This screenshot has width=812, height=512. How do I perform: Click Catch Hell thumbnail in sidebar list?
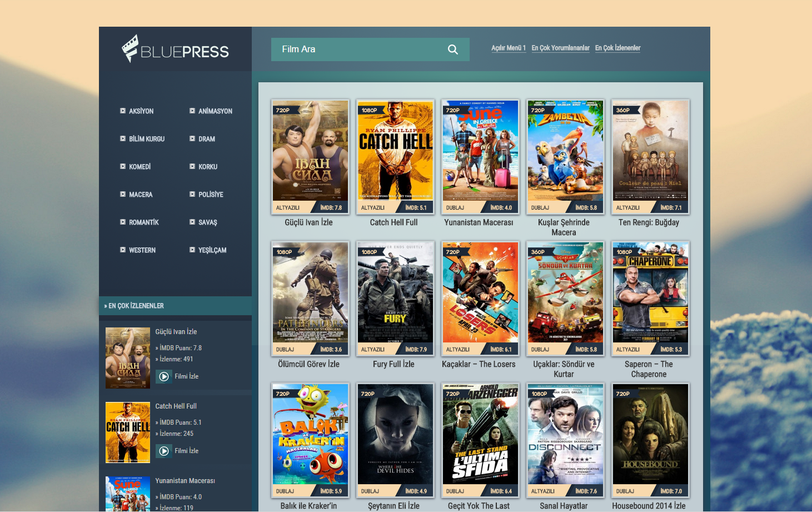[x=128, y=433]
